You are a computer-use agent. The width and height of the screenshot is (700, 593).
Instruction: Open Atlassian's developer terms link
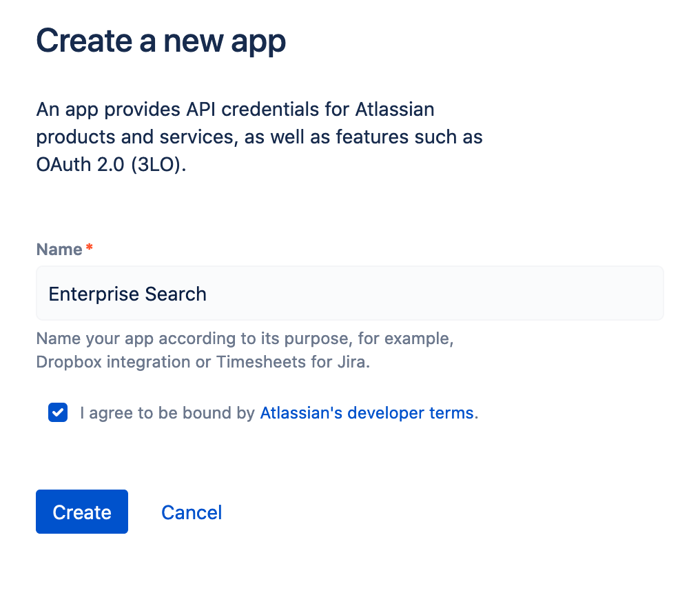tap(367, 413)
